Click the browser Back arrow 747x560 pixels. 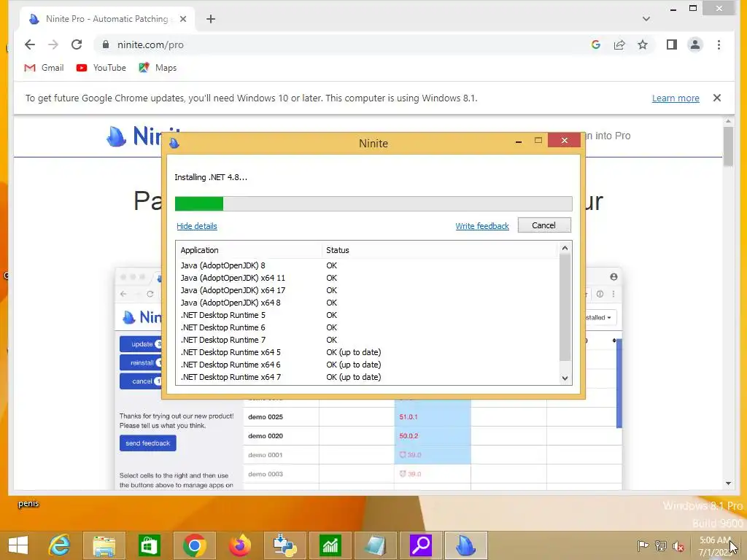pyautogui.click(x=29, y=44)
